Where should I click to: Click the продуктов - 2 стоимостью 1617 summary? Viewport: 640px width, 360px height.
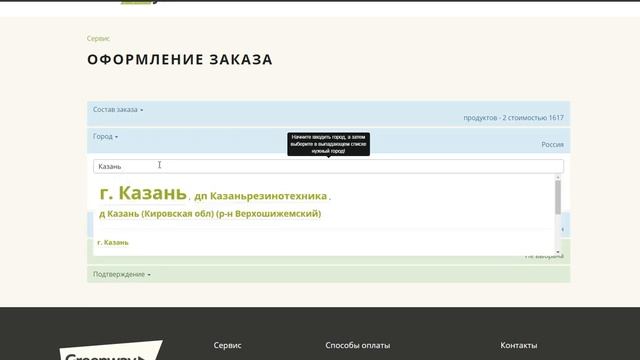(x=513, y=118)
